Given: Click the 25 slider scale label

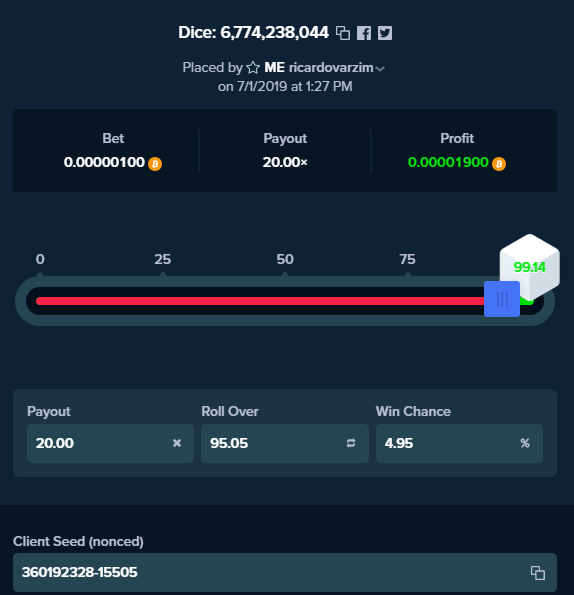Looking at the screenshot, I should 162,259.
